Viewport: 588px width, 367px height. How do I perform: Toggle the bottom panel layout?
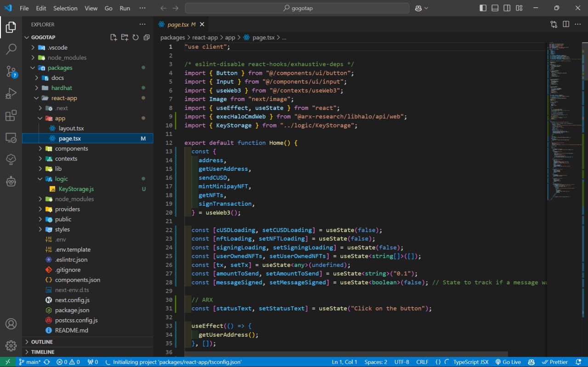[495, 8]
